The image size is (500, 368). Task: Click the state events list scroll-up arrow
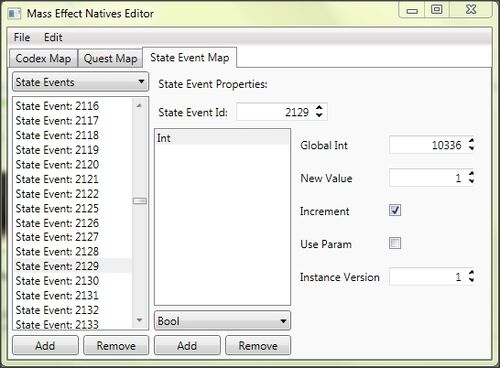coord(139,106)
